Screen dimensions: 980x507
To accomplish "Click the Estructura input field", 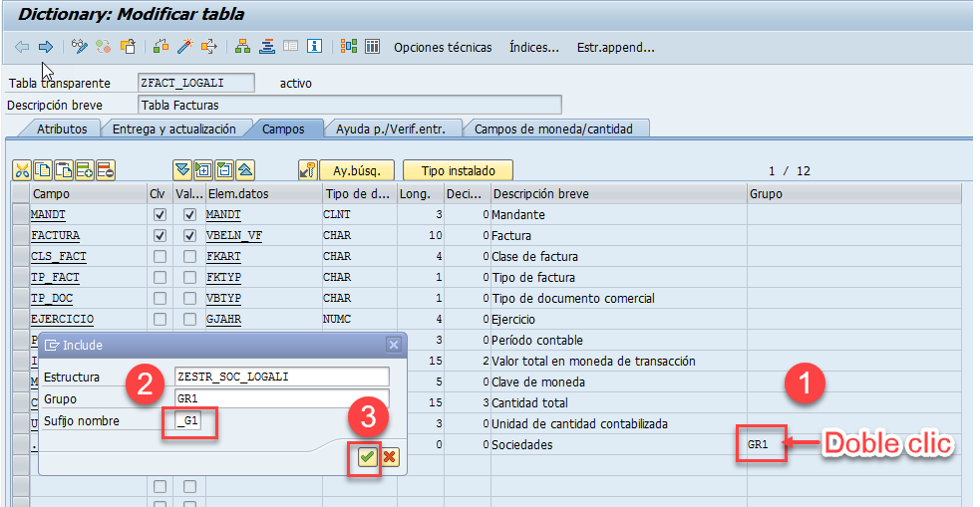I will pos(282,377).
